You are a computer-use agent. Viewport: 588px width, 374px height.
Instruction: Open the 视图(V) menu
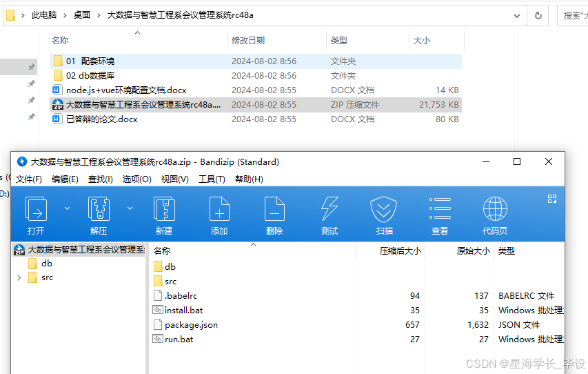(175, 179)
